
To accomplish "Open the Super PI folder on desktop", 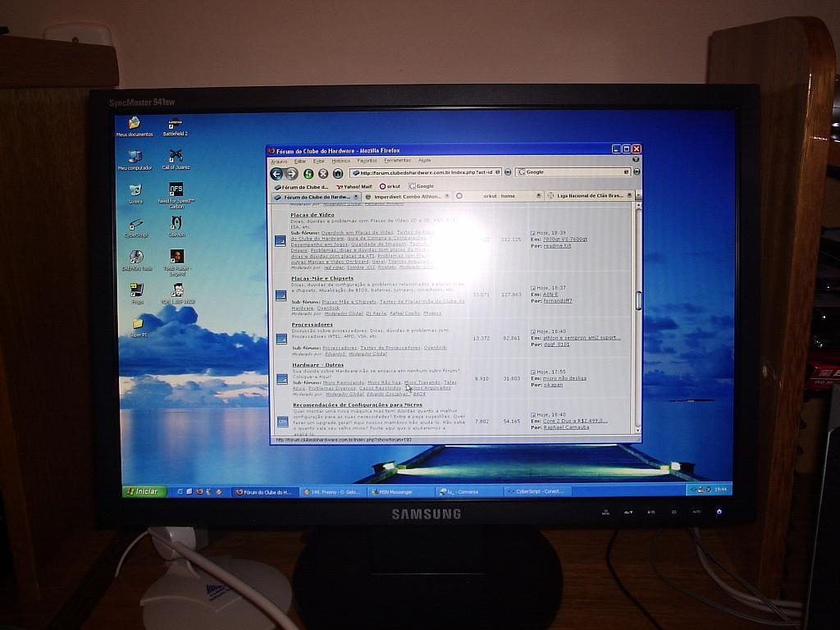I will coord(138,326).
